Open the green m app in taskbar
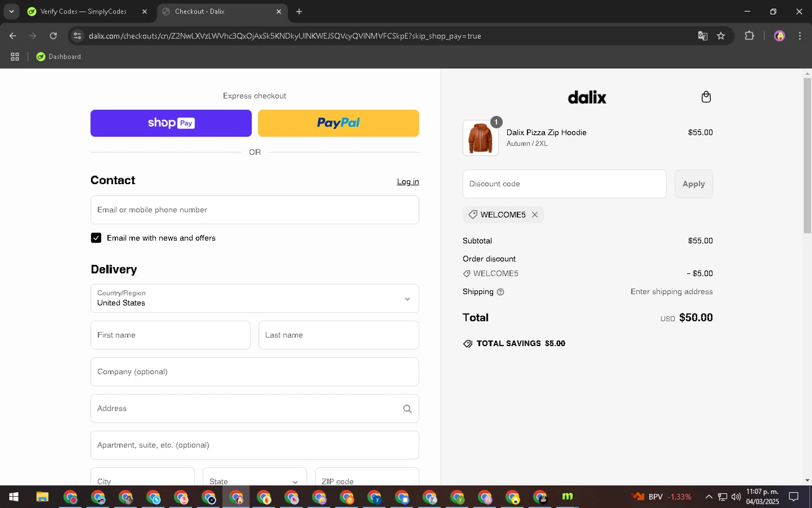The height and width of the screenshot is (508, 812). point(567,497)
